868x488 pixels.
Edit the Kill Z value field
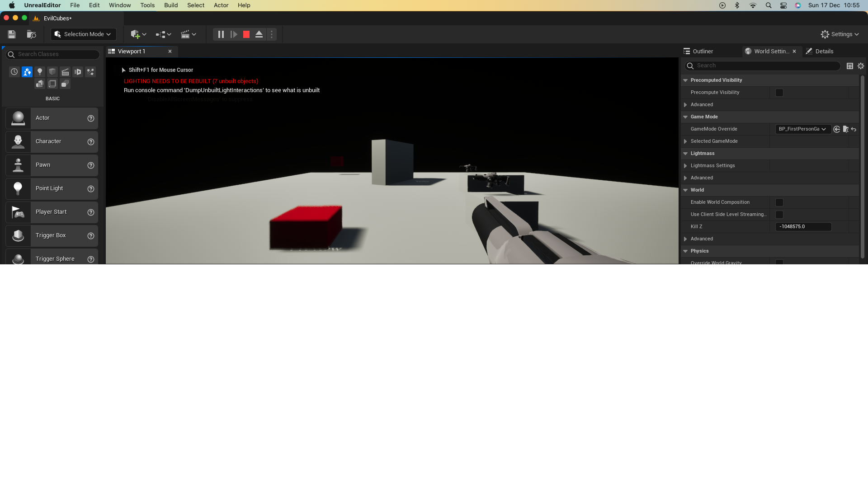(803, 226)
